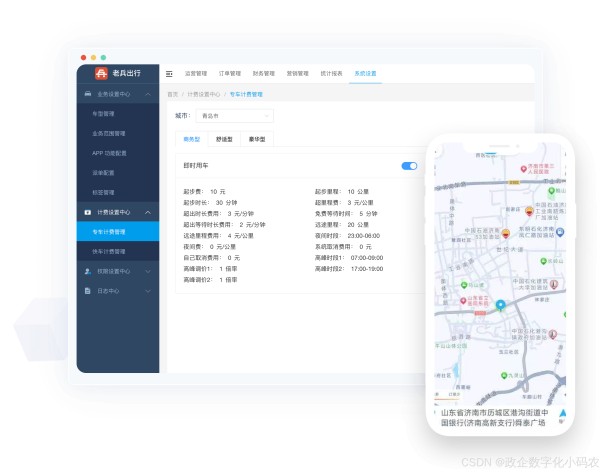This screenshot has height=472, width=600.
Task: Click the 计费设置中心 breadcrumb link
Action: click(204, 94)
